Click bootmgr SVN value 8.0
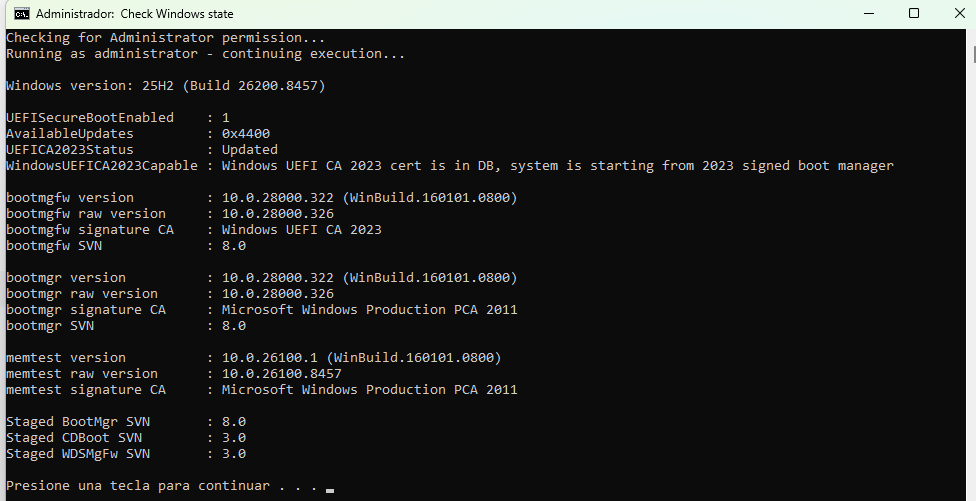The height and width of the screenshot is (501, 976). [x=233, y=326]
